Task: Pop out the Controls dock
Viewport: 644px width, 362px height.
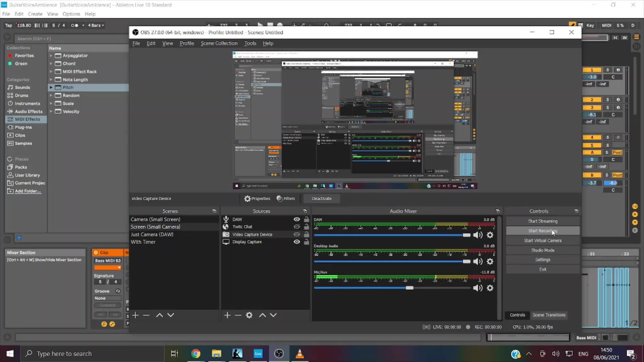Action: [576, 211]
